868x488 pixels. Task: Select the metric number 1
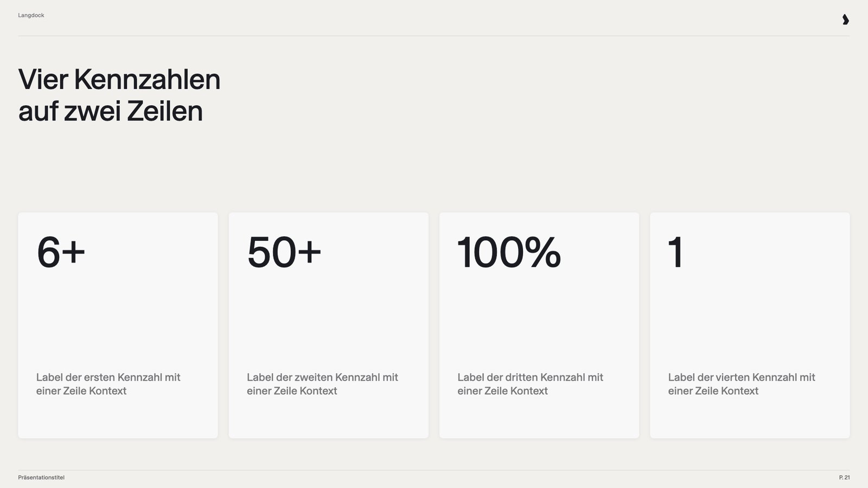(675, 252)
